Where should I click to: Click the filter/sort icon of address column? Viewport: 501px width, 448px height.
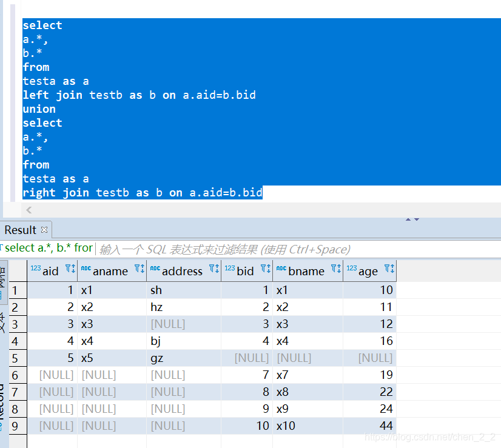point(214,268)
